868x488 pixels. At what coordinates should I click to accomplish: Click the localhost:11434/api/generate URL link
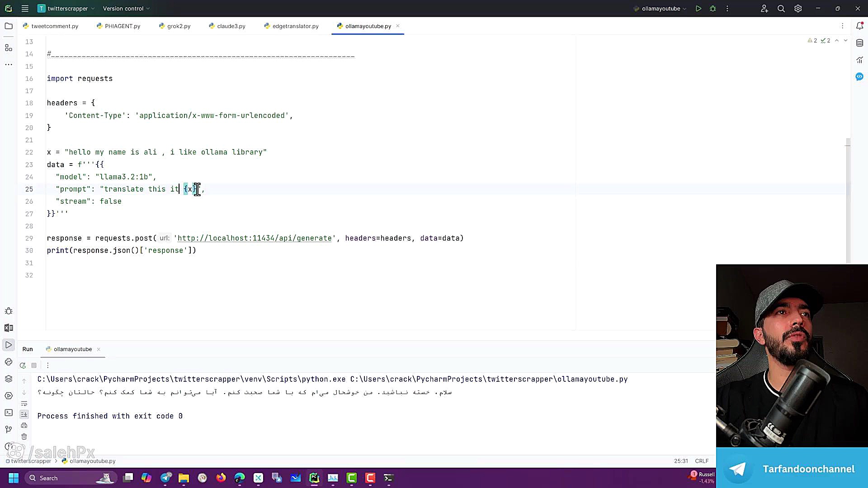click(x=255, y=238)
